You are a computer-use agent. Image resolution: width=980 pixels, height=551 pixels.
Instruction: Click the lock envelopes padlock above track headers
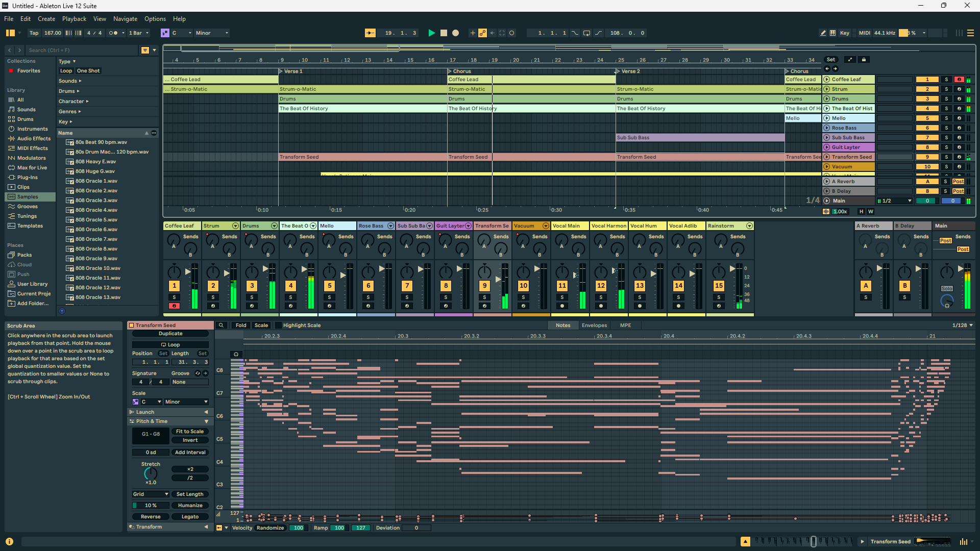pyautogui.click(x=864, y=59)
